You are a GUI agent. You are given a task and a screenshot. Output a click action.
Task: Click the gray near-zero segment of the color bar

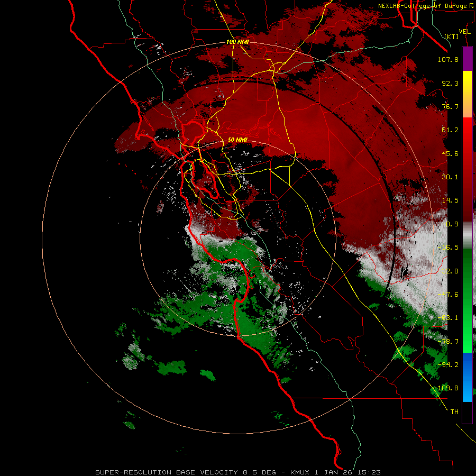coord(467,235)
